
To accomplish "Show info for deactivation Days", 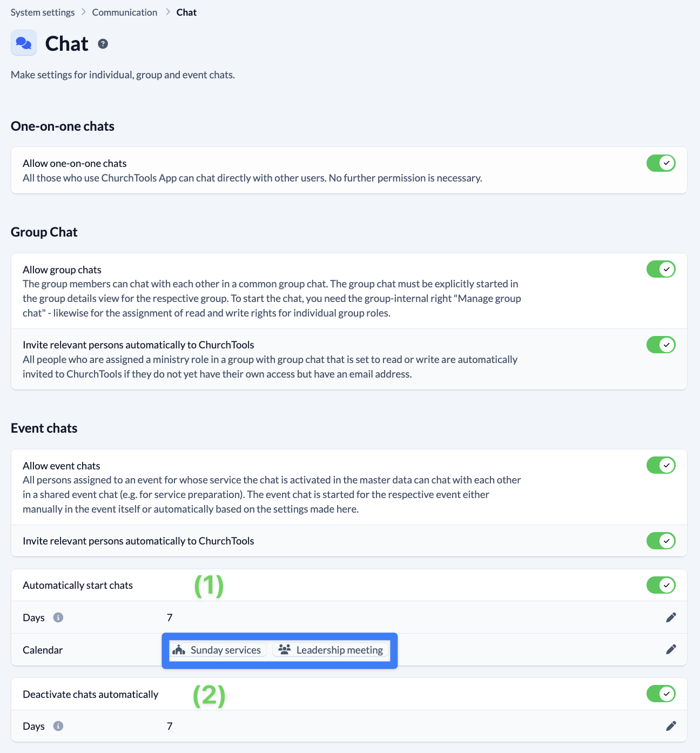I will click(58, 726).
